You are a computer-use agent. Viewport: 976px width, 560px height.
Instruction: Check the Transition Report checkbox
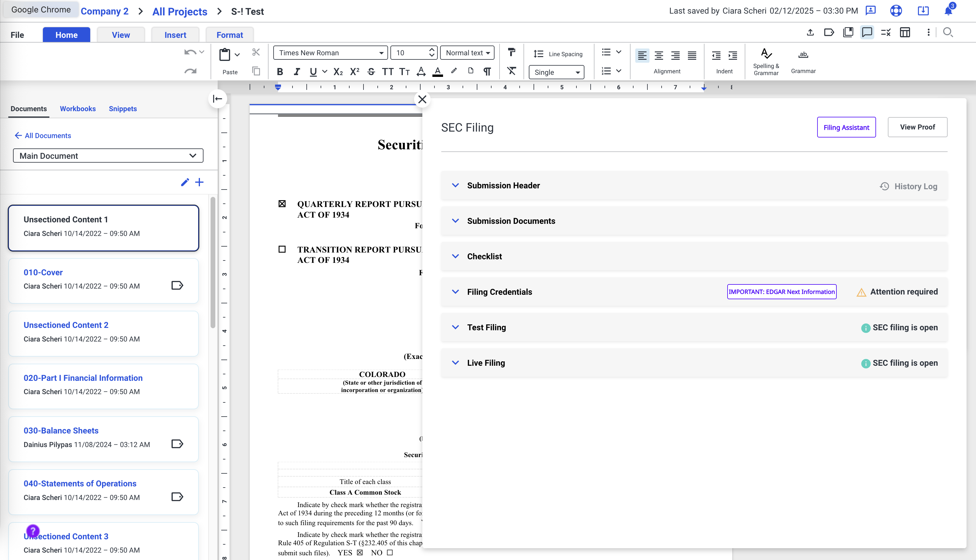282,249
